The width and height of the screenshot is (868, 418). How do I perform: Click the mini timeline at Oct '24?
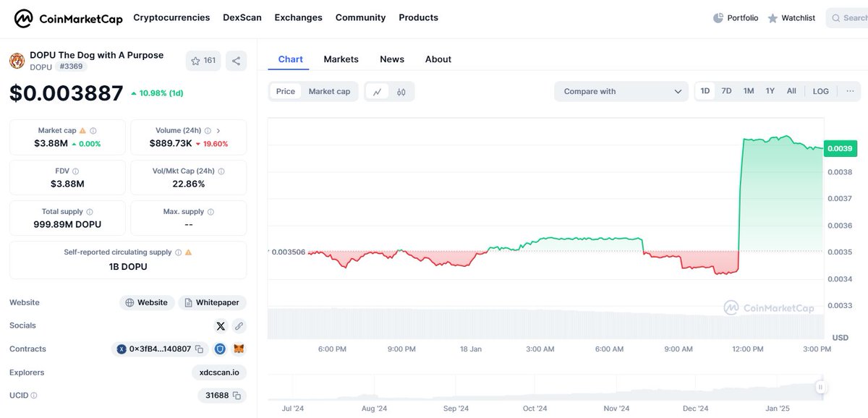(x=535, y=409)
